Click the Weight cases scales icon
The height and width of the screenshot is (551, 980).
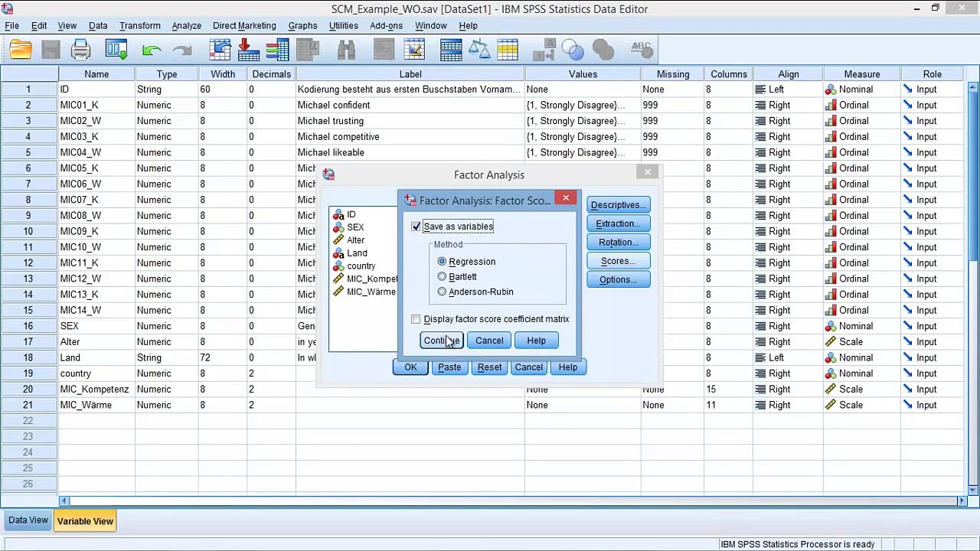click(479, 51)
